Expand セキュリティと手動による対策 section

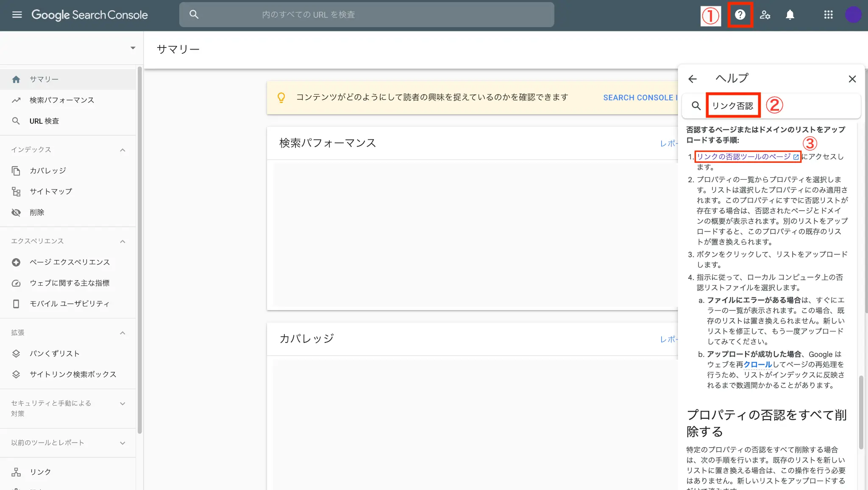[x=122, y=404]
